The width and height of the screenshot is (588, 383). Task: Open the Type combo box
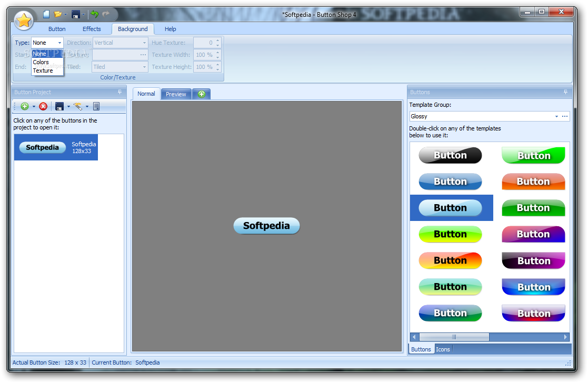tap(47, 43)
